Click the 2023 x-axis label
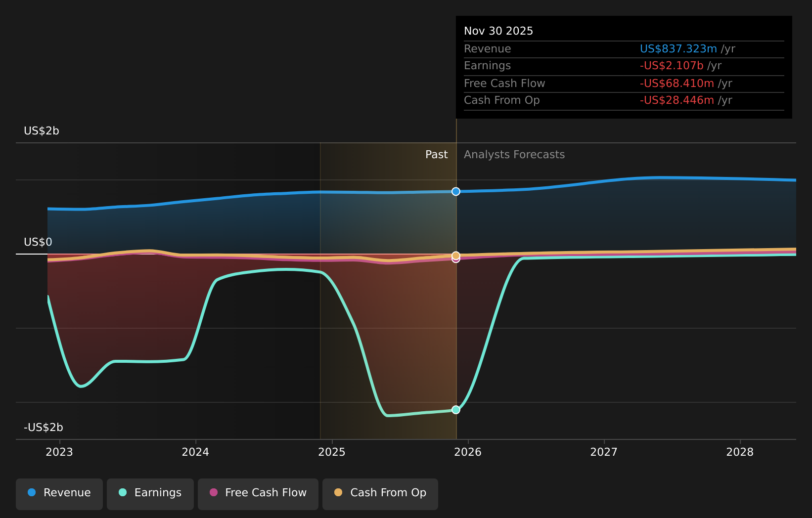The image size is (812, 518). (59, 452)
